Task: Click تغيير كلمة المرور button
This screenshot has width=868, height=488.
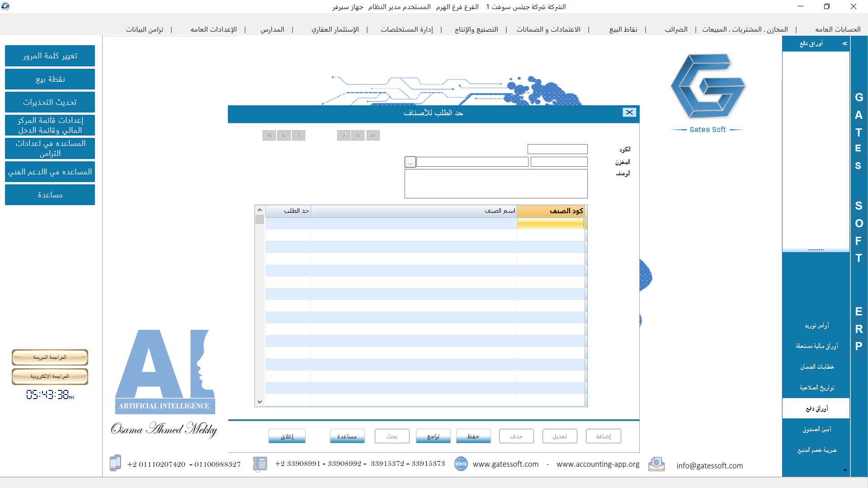Action: tap(50, 56)
